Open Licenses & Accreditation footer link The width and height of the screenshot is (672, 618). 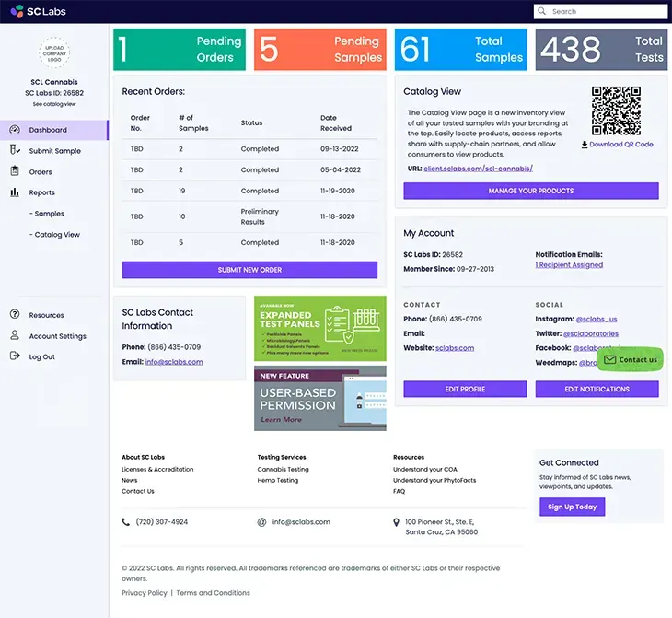(157, 469)
